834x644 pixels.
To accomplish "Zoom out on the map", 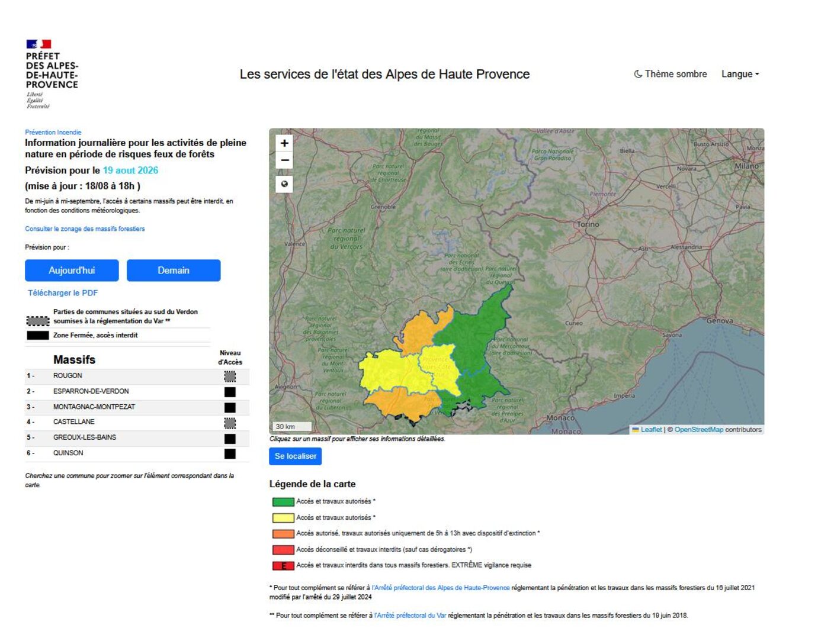I will pyautogui.click(x=284, y=160).
